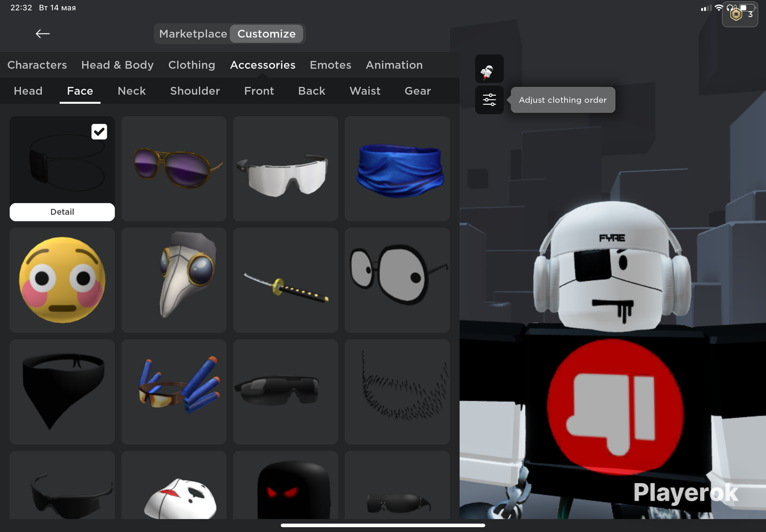The image size is (766, 532).
Task: Select the dark tinted shield sunglasses
Action: pos(286,392)
